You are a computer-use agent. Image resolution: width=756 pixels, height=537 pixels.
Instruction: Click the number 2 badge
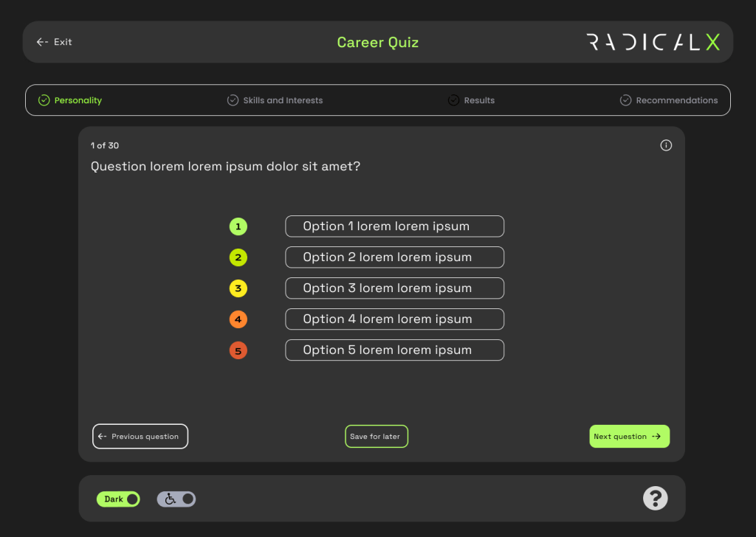click(x=238, y=257)
